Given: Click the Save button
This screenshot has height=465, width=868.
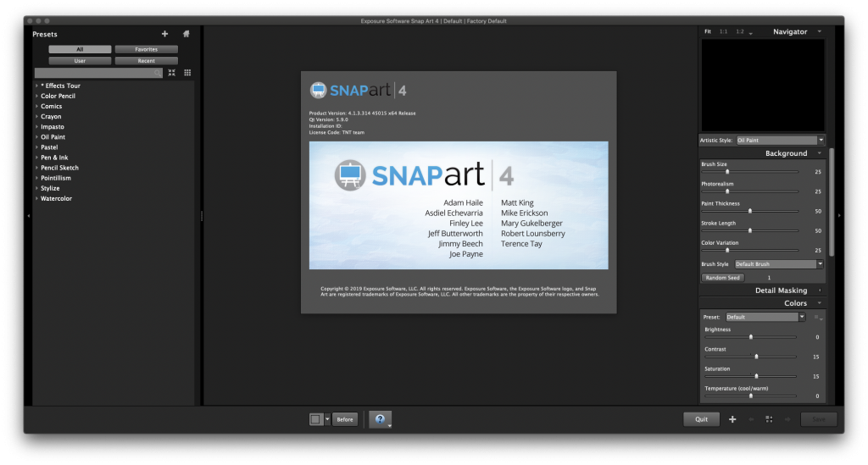Looking at the screenshot, I should pyautogui.click(x=819, y=419).
